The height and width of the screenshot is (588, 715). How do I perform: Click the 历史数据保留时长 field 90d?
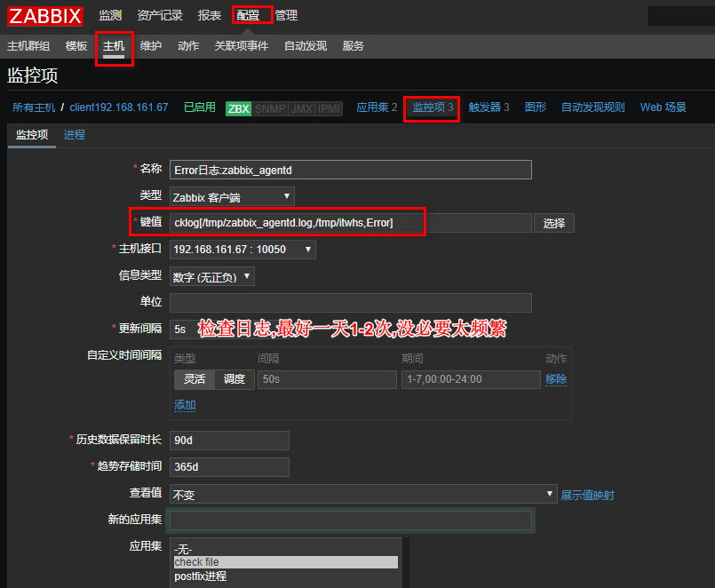point(229,441)
